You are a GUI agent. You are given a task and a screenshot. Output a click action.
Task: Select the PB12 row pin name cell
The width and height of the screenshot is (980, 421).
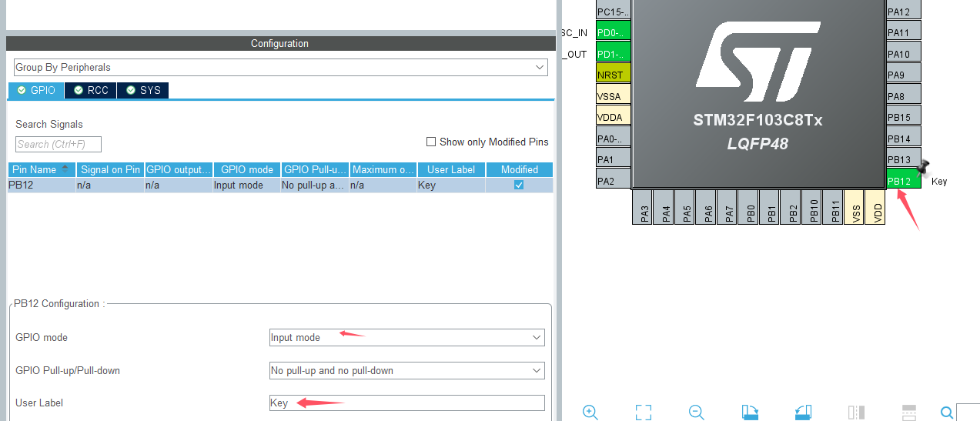[x=42, y=185]
